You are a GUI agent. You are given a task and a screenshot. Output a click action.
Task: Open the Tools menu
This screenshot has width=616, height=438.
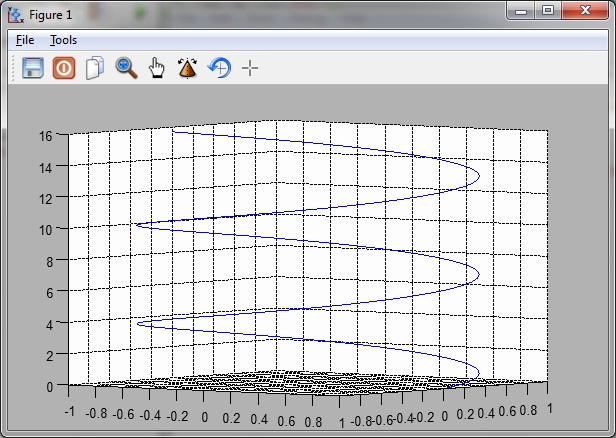pos(63,40)
